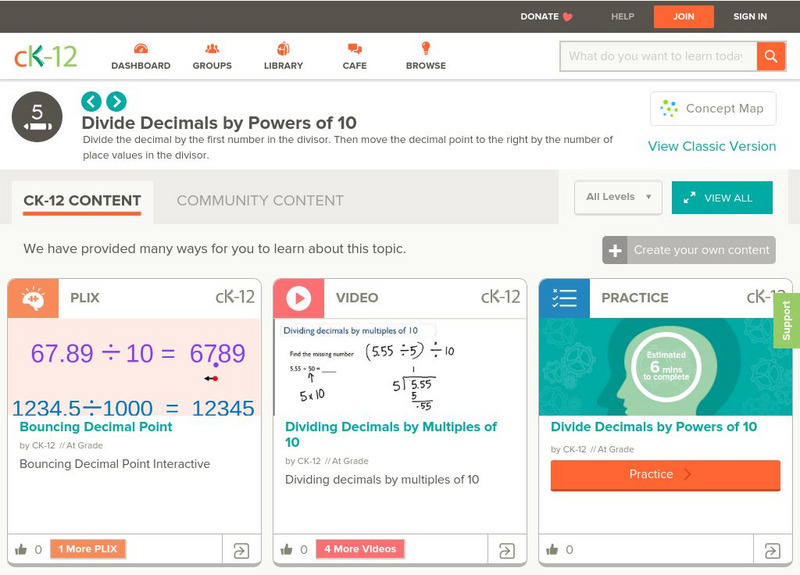Click the PLIX brain icon

pos(33,298)
